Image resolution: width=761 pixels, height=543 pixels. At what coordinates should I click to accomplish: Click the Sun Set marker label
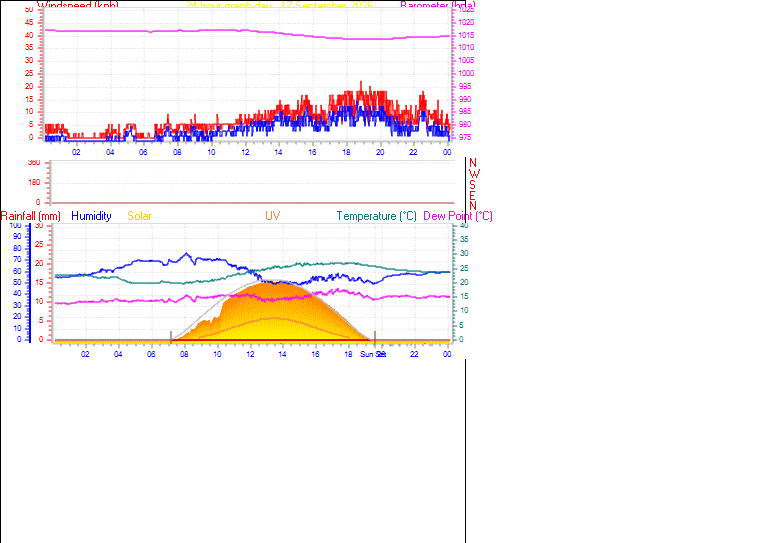(373, 354)
